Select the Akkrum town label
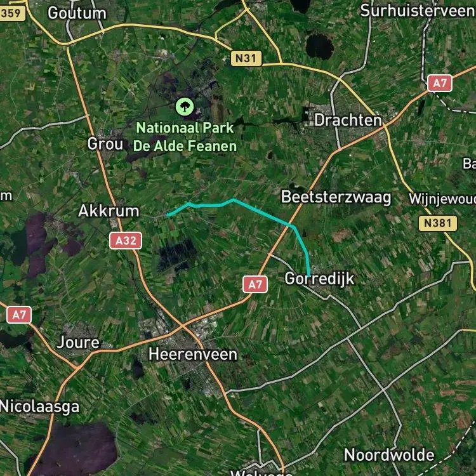 (109, 211)
